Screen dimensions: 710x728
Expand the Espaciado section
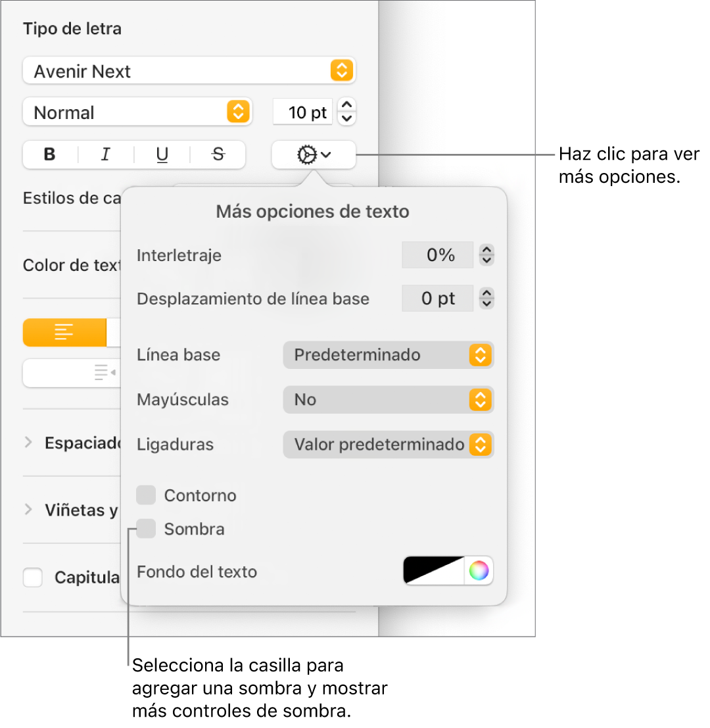click(x=28, y=443)
